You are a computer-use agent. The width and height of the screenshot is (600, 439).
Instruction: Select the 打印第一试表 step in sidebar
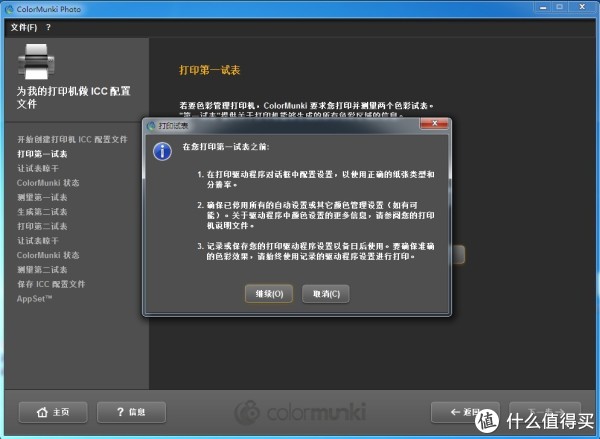(x=42, y=154)
